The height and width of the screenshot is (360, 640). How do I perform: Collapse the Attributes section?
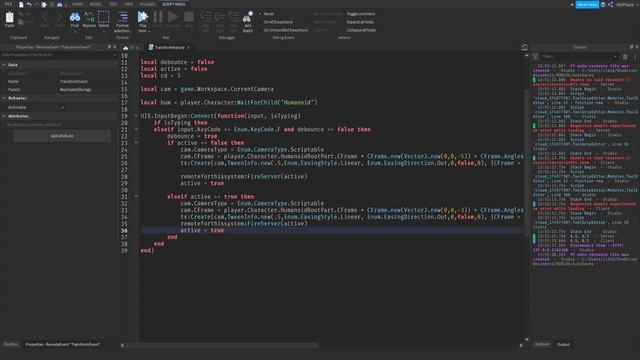click(x=4, y=116)
